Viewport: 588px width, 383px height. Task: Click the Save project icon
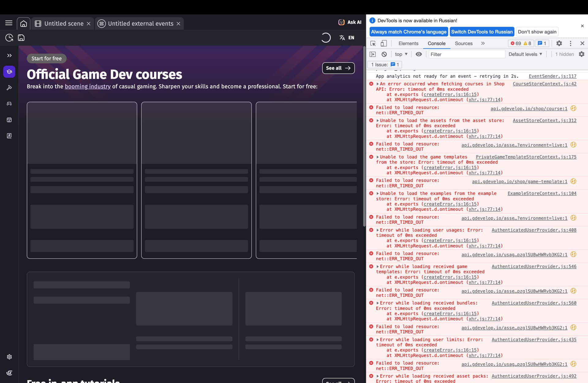coord(21,38)
